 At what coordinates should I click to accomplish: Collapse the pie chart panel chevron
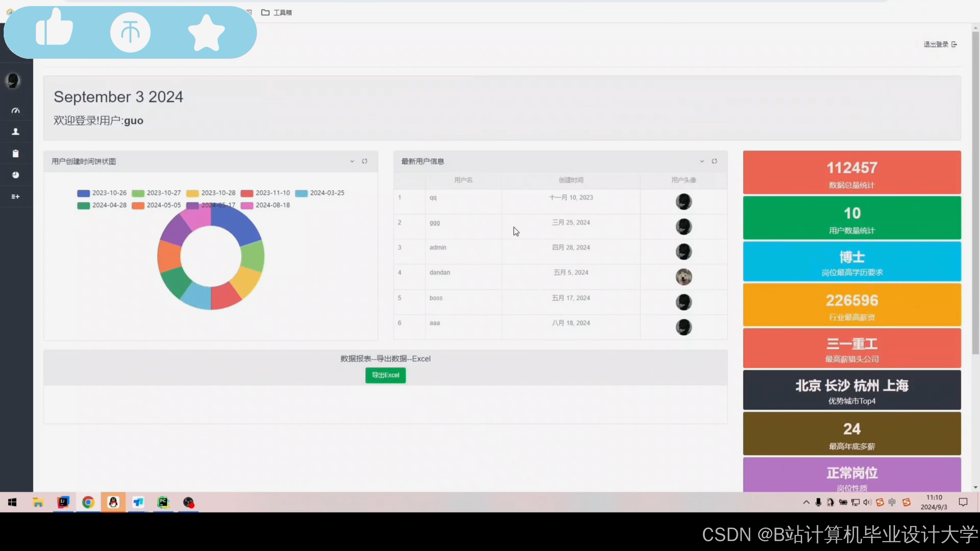click(352, 161)
